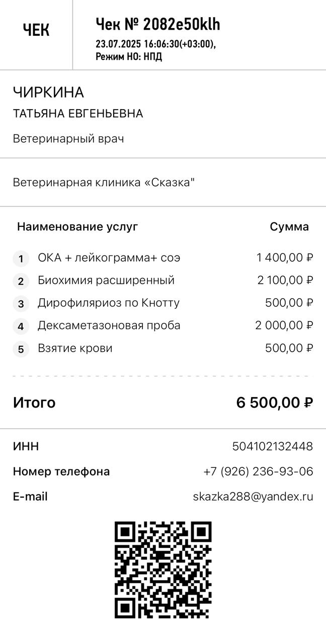Viewport: 326px width, 644px height.
Task: Tap the QR code at the bottom
Action: tap(163, 570)
